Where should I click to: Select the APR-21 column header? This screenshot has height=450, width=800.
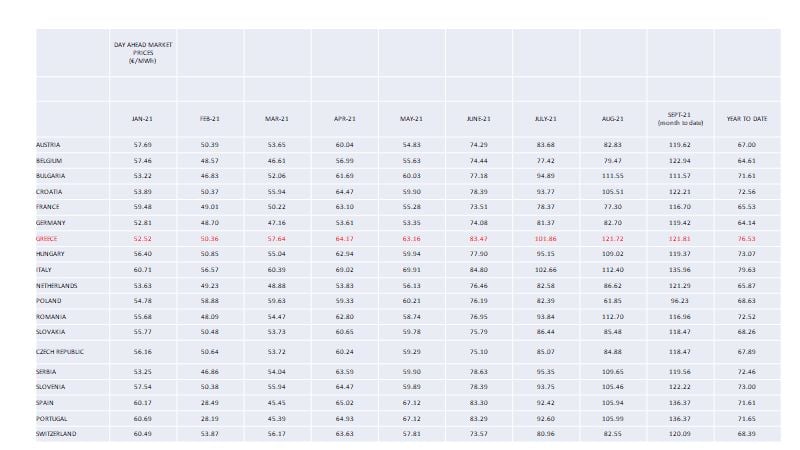tap(344, 119)
